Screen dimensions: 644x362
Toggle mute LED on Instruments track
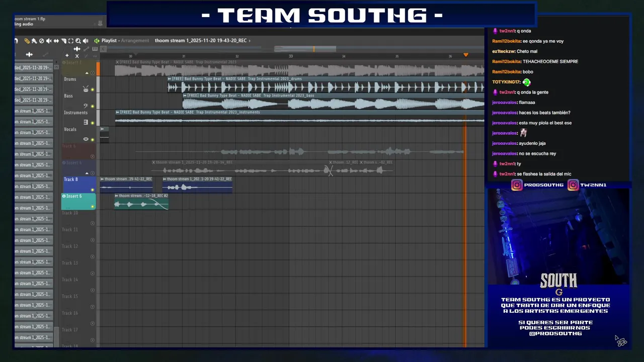pyautogui.click(x=93, y=123)
